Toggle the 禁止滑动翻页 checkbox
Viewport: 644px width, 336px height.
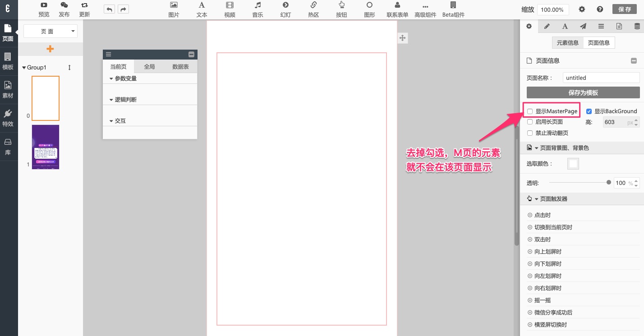coord(530,133)
